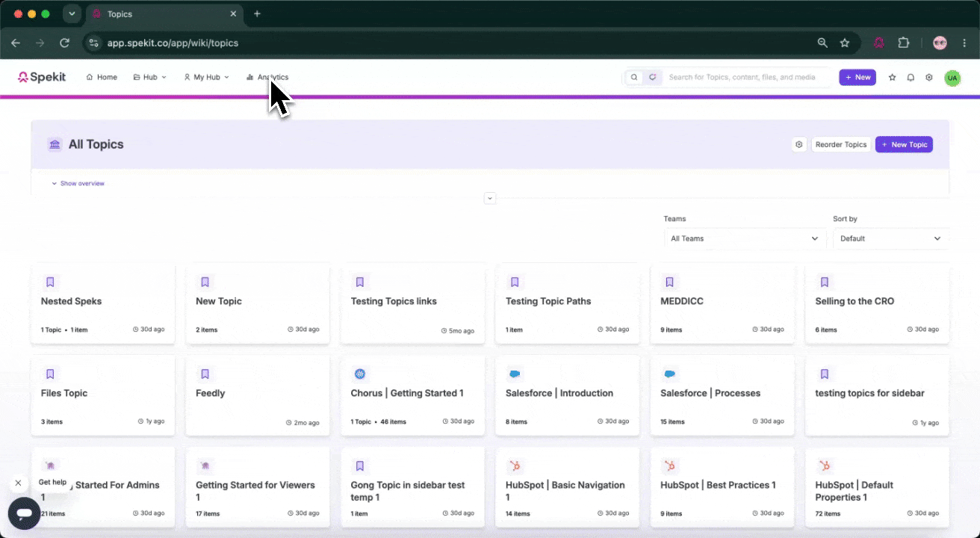Reload the page in browser

tap(65, 43)
